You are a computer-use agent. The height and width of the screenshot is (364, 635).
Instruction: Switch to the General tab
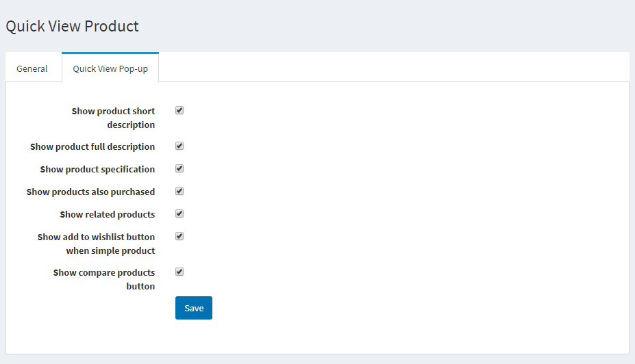coord(32,68)
